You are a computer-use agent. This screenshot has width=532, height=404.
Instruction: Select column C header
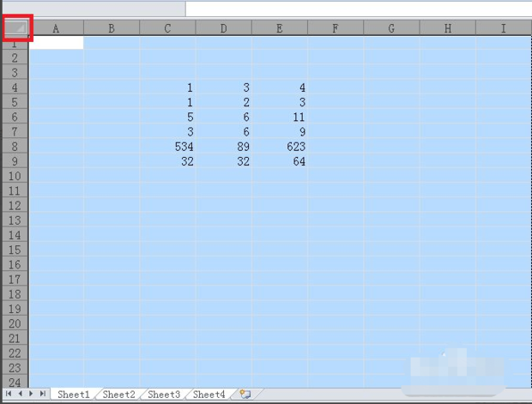(167, 28)
